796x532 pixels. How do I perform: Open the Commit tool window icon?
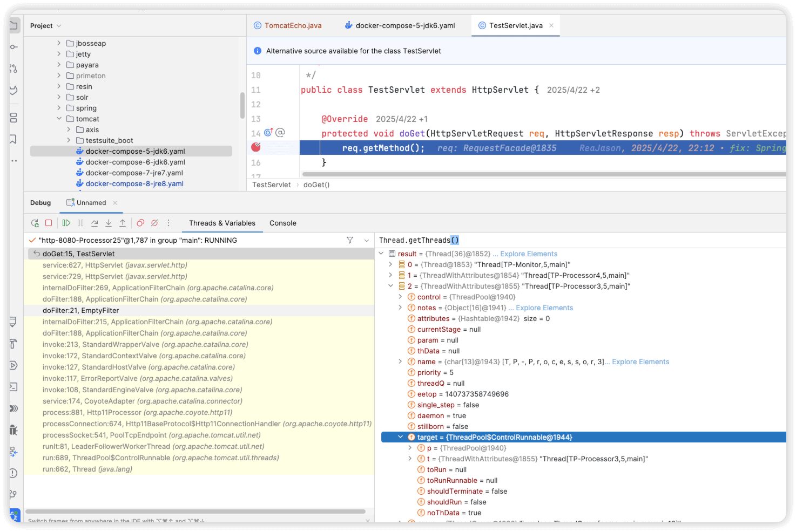coord(14,47)
